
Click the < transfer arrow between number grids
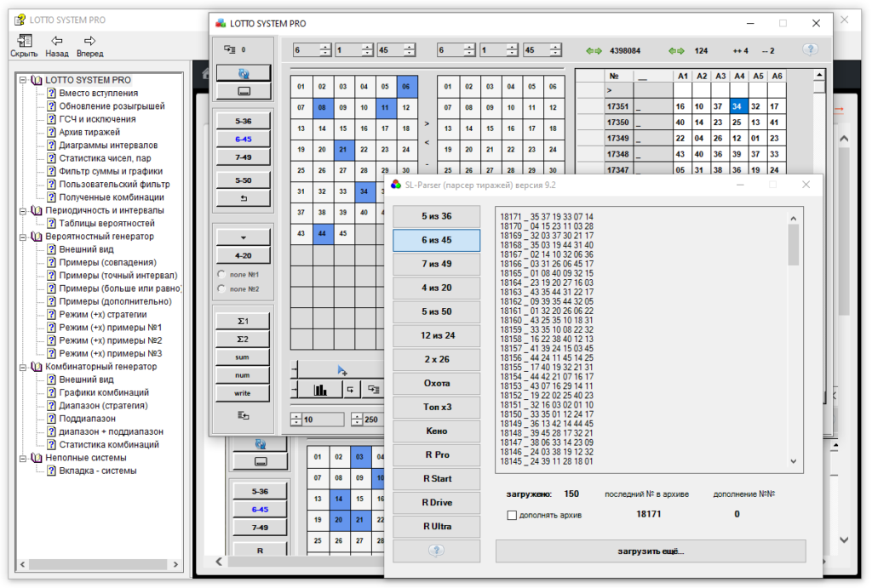427,143
